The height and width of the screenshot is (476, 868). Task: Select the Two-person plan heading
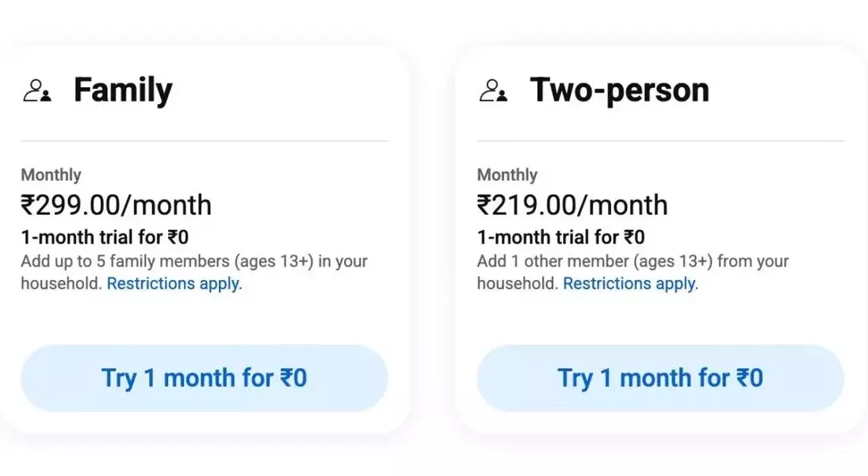619,90
